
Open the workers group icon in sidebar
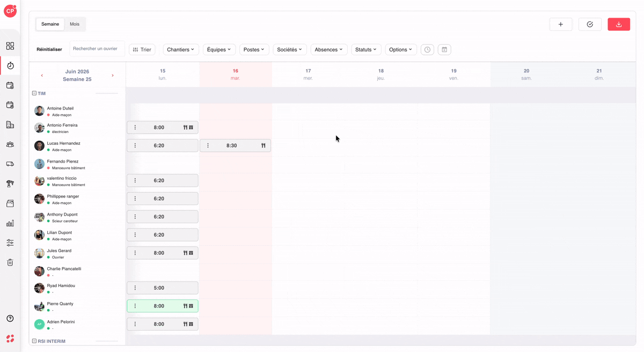[10, 144]
